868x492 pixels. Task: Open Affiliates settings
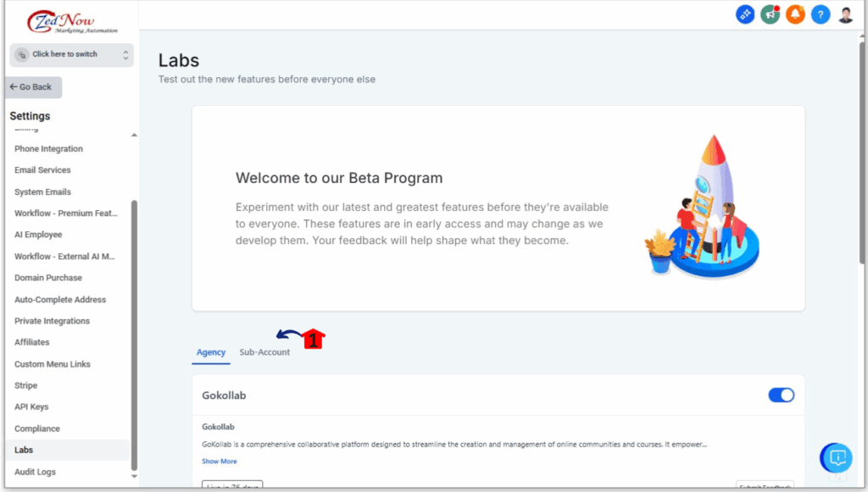[x=32, y=343]
